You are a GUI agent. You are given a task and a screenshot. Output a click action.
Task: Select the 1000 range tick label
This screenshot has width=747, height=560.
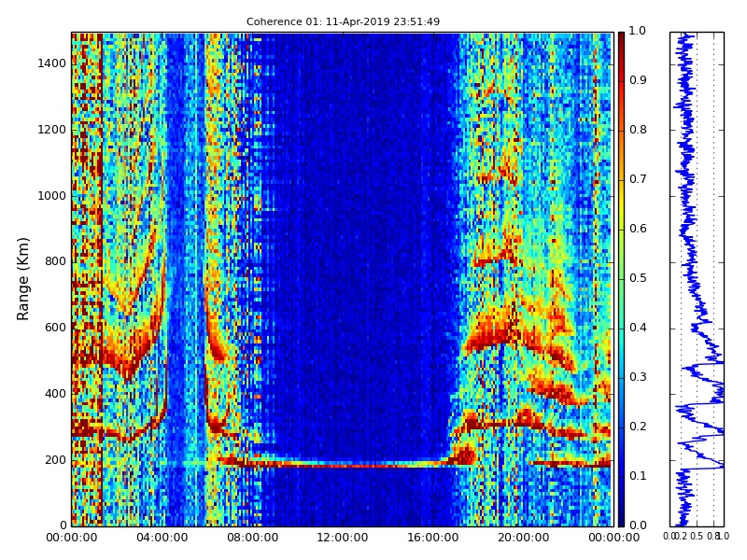(x=52, y=196)
